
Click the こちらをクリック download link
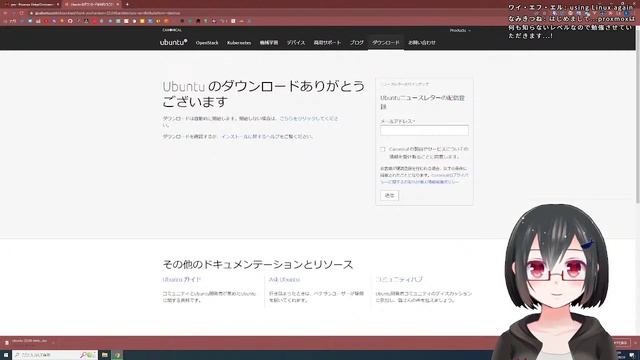point(309,118)
